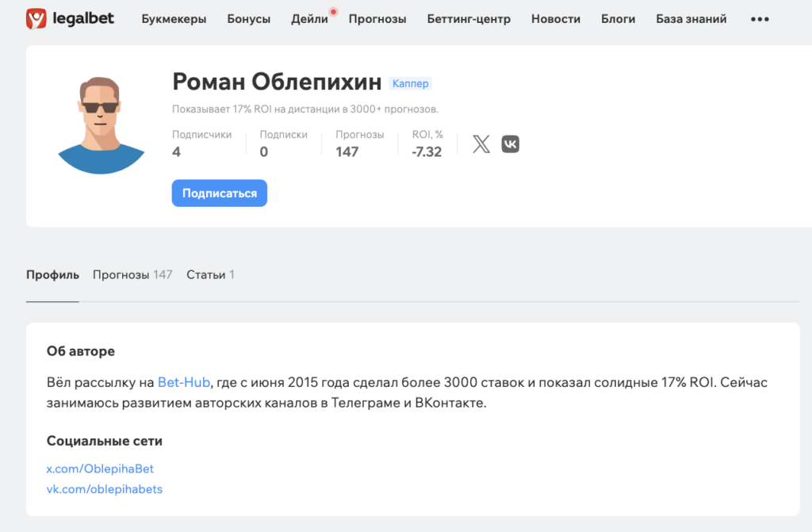This screenshot has height=532, width=812.
Task: Click the ROI value -7.32
Action: coord(427,151)
